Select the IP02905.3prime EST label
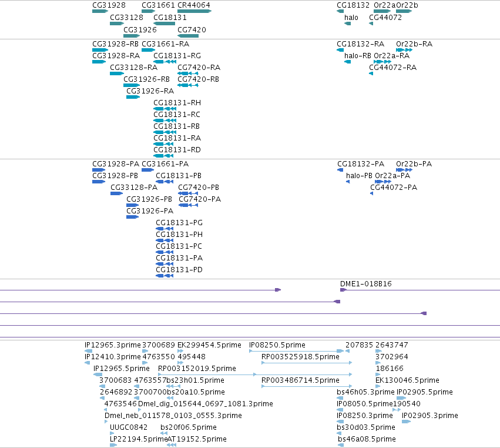 pyautogui.click(x=430, y=416)
